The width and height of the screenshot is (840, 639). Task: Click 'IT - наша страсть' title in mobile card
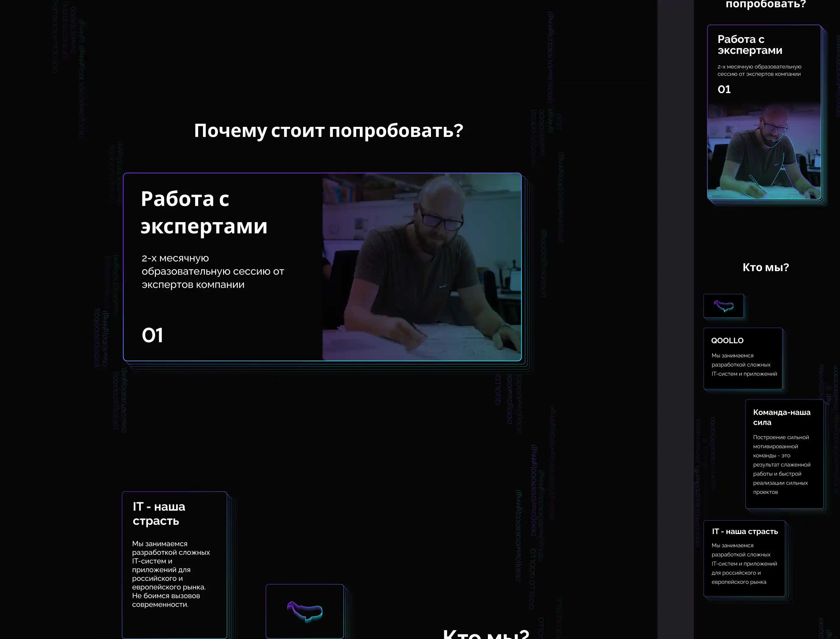point(744,531)
